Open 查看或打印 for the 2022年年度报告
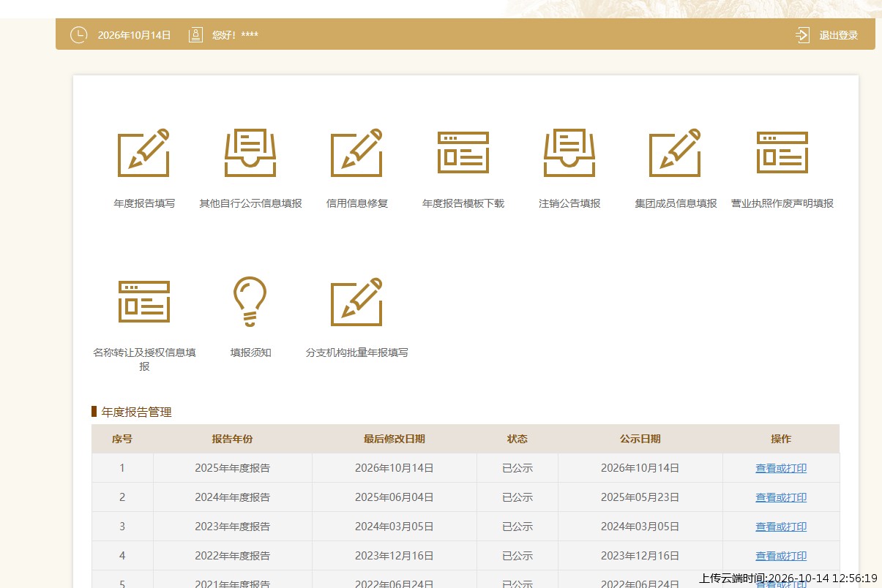This screenshot has width=882, height=588. pos(781,556)
